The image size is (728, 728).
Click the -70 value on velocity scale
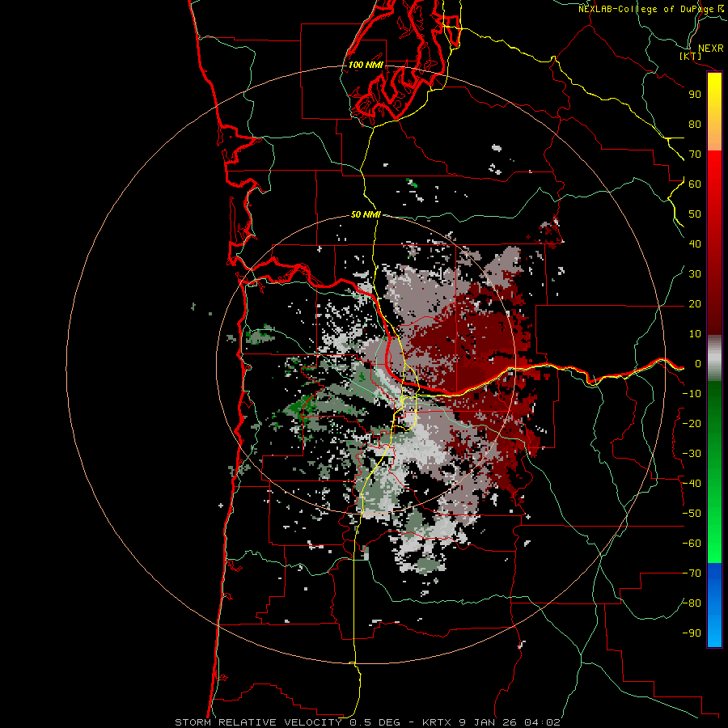point(692,574)
